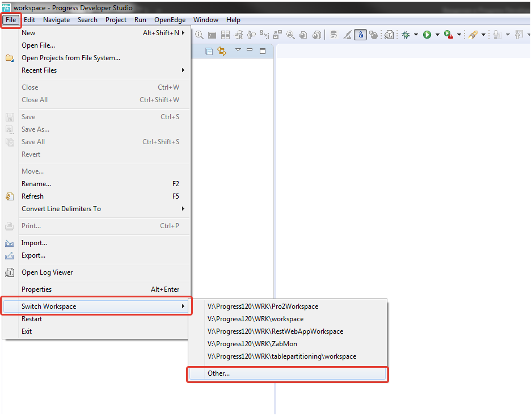
Task: Switch to V:\Progress120\WRK\Pro2Workspace
Action: 288,306
